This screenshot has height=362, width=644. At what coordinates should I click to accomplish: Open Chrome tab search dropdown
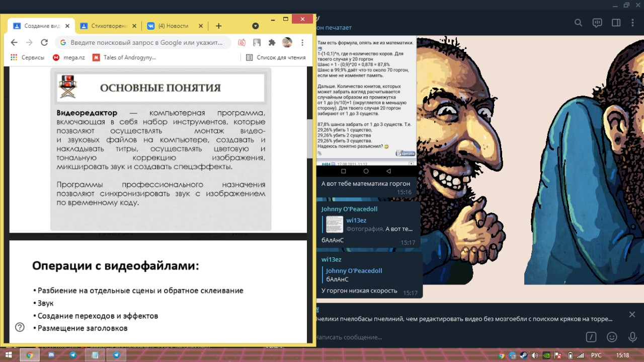coord(255,26)
